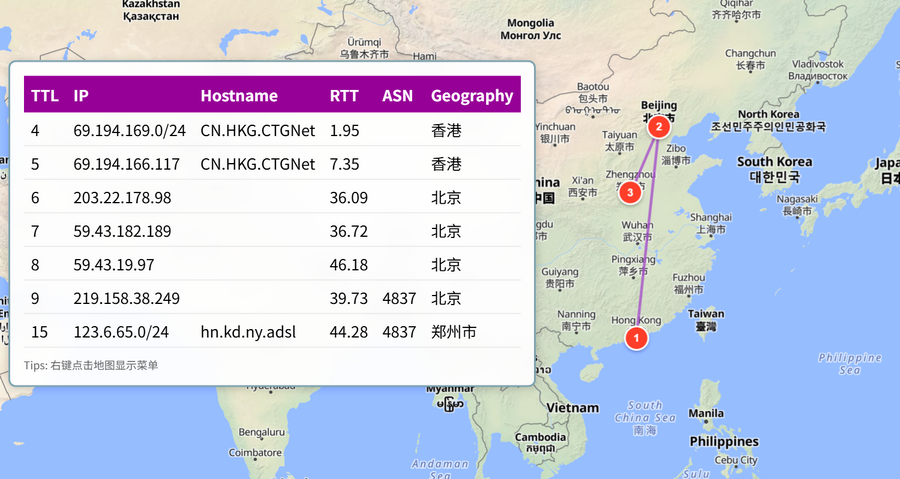Click the Geography column header

(x=472, y=96)
